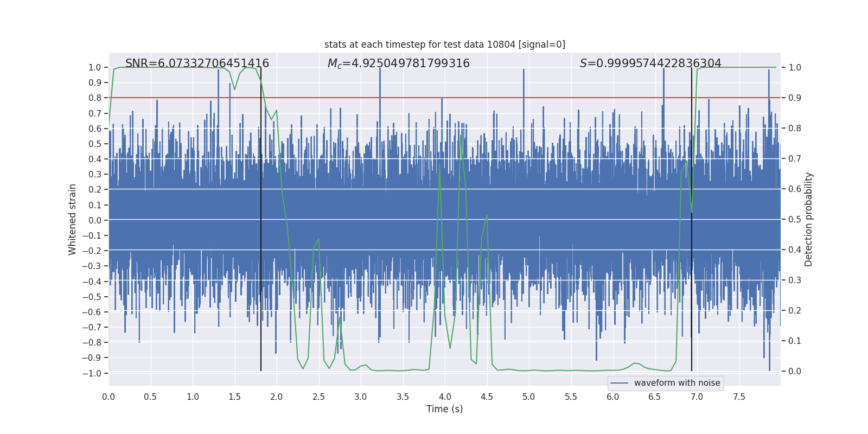Click Detection probability axis tick label 0.7

tap(795, 159)
